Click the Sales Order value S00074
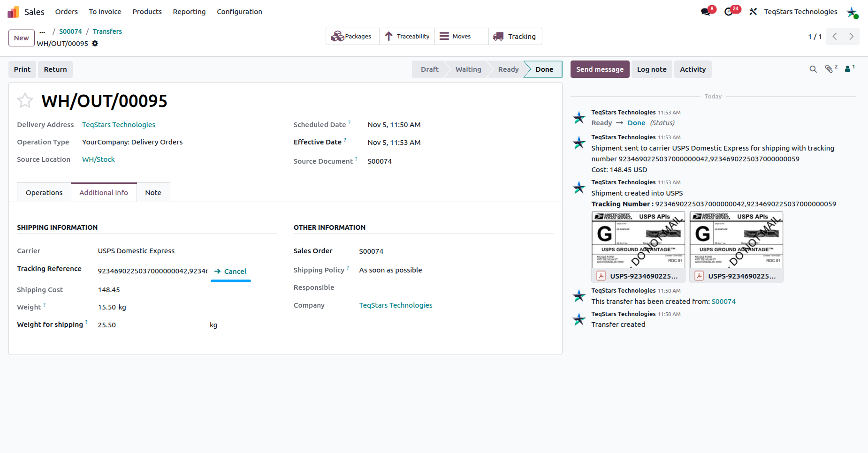 point(371,251)
